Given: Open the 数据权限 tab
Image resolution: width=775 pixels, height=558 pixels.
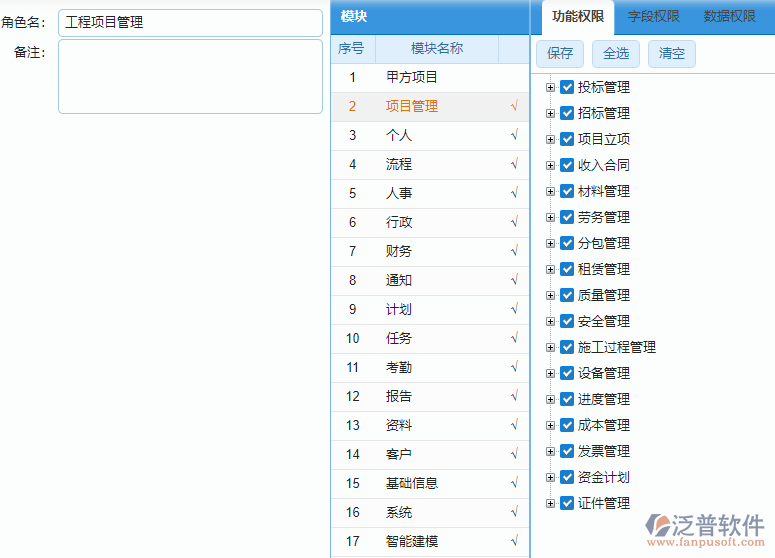Looking at the screenshot, I should 729,16.
